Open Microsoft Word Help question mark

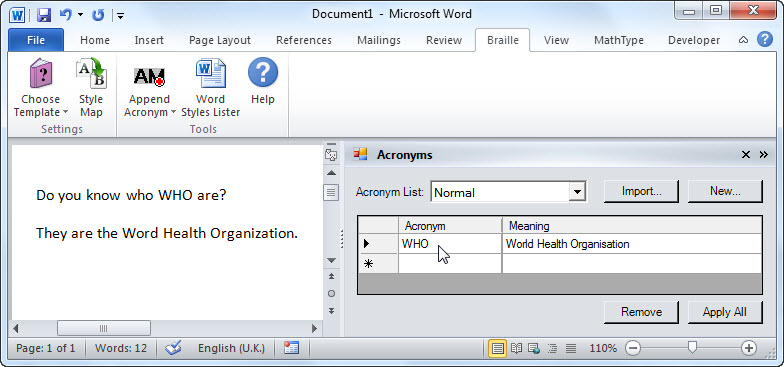tap(765, 40)
